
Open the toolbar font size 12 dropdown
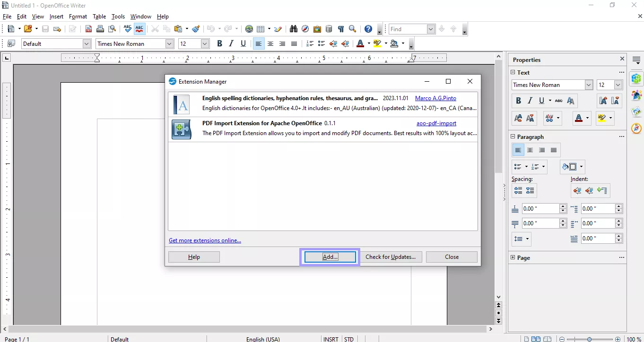click(x=205, y=43)
